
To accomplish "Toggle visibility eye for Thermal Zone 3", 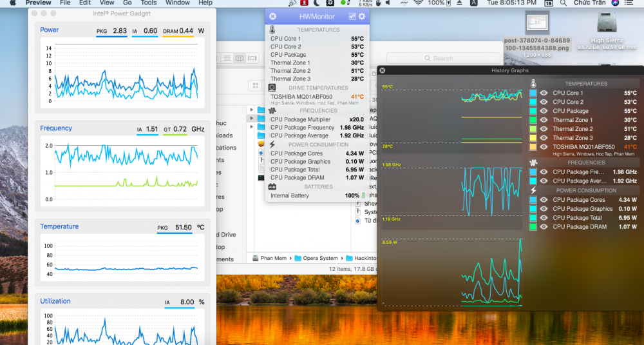I will (x=544, y=138).
